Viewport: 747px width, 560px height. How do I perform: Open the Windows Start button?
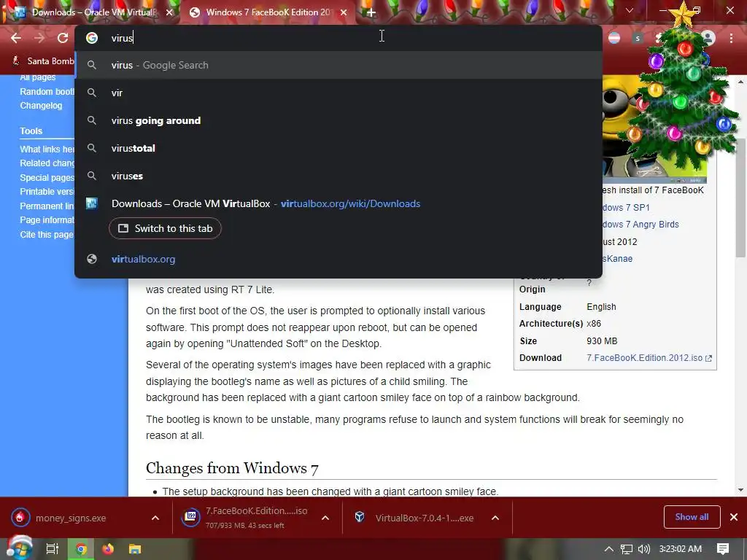pyautogui.click(x=18, y=548)
